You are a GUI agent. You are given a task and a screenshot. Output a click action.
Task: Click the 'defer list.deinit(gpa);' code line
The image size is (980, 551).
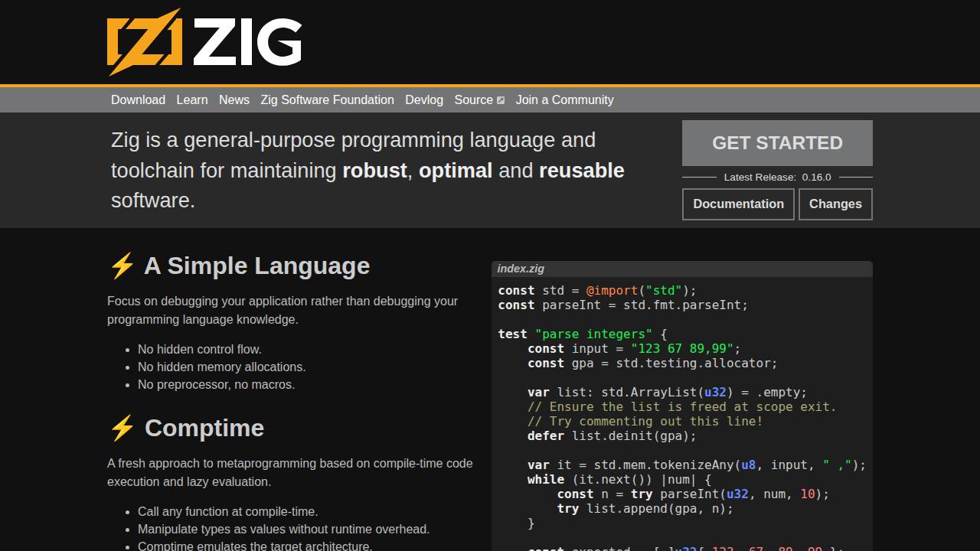(612, 436)
